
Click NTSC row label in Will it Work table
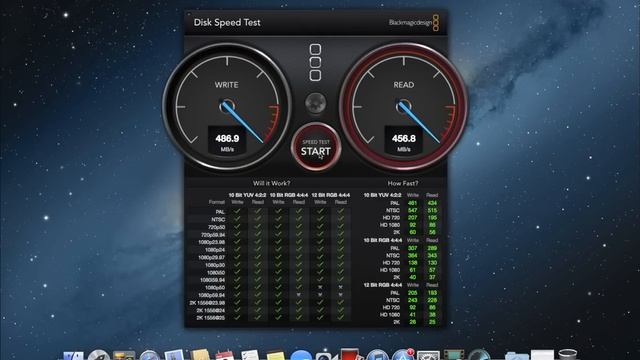click(x=218, y=219)
